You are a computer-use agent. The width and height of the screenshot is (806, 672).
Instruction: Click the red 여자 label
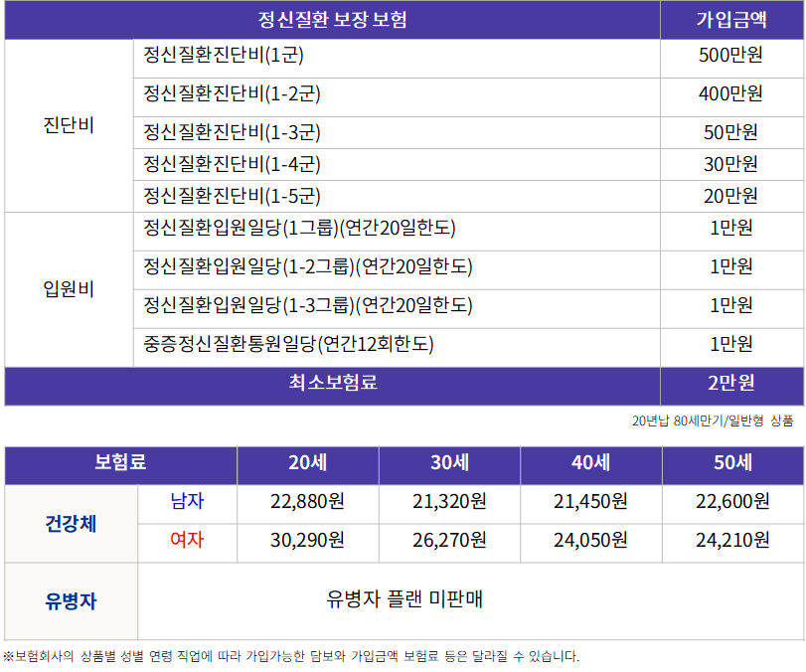[x=187, y=541]
